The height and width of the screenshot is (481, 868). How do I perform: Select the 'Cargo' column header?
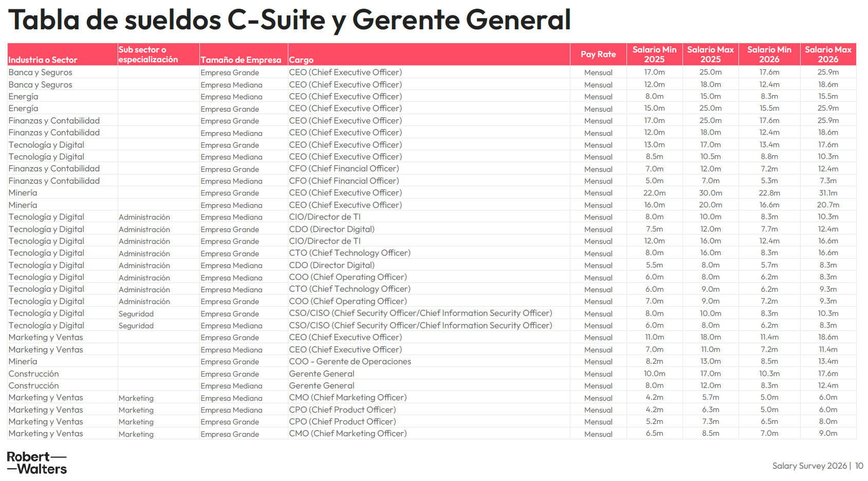(301, 60)
